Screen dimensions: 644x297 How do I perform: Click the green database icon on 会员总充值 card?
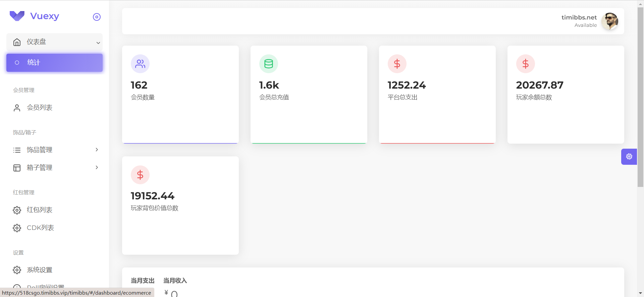269,64
